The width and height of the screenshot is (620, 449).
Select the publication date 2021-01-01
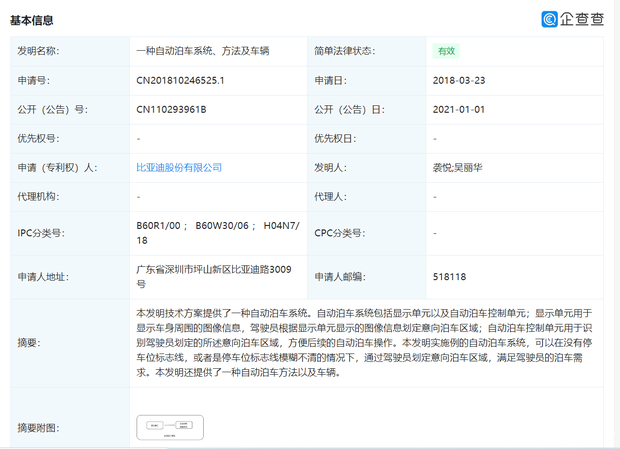click(458, 109)
